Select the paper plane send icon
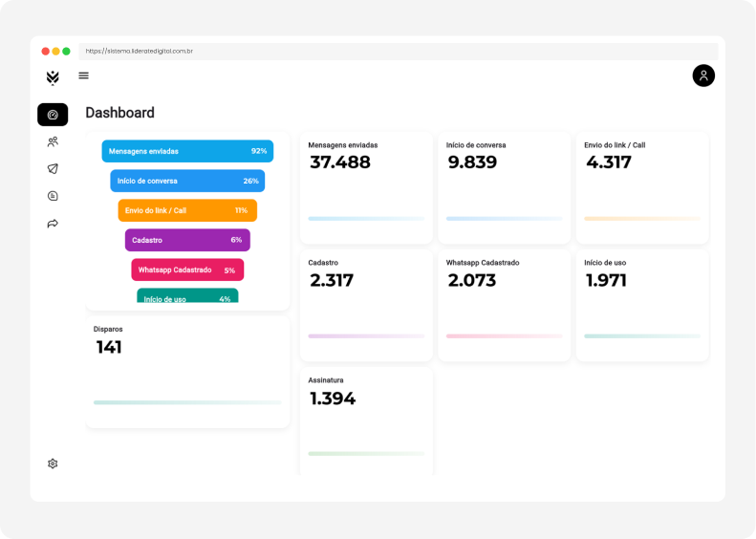This screenshot has width=756, height=539. pos(53,169)
